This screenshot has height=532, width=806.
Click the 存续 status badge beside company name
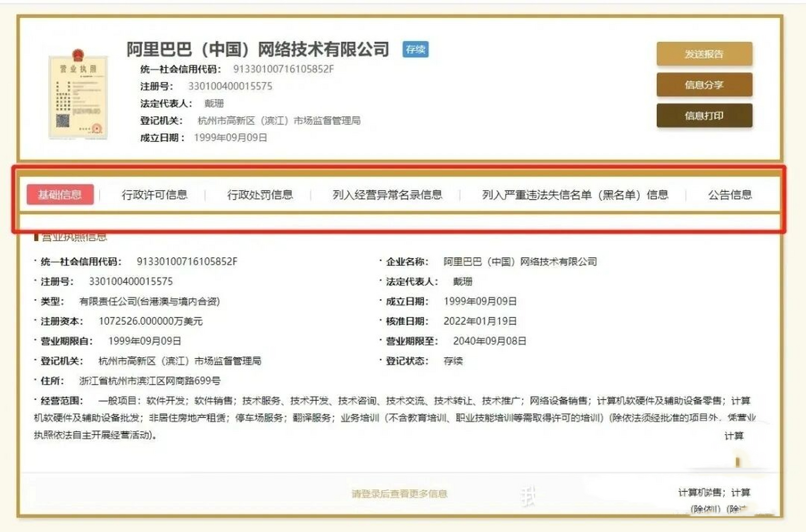click(x=415, y=49)
